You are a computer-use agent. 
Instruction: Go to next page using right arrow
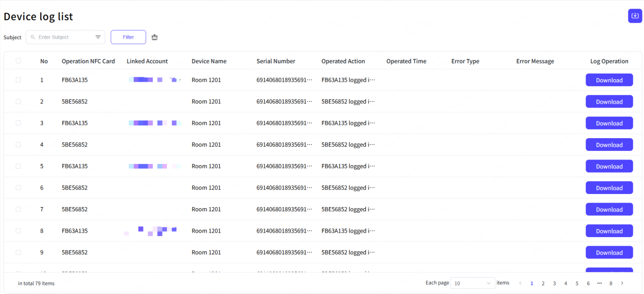click(622, 283)
